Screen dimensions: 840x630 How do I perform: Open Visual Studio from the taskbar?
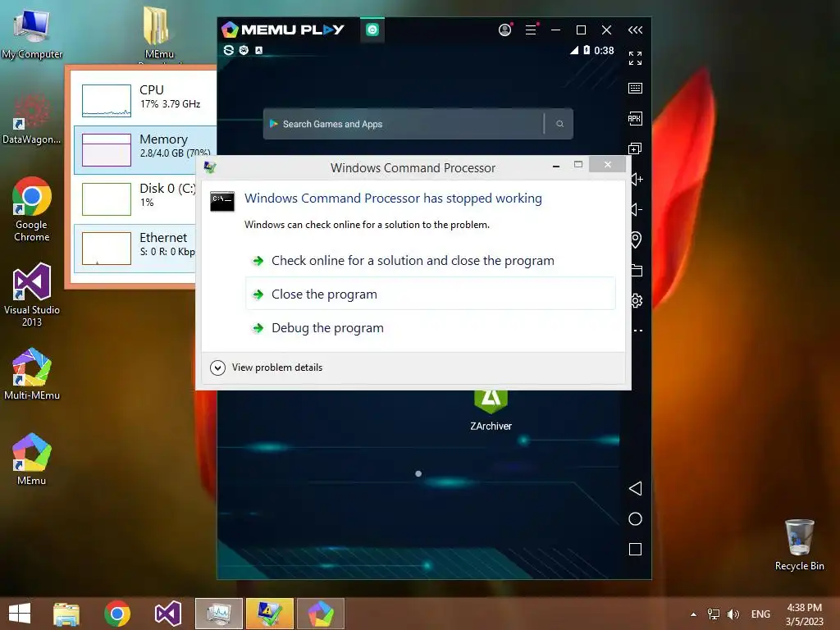[x=167, y=614]
